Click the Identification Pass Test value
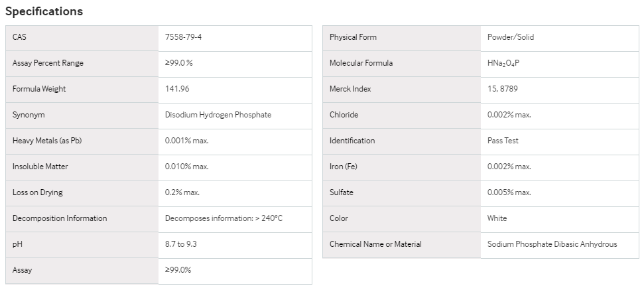The width and height of the screenshot is (644, 288). pyautogui.click(x=503, y=141)
